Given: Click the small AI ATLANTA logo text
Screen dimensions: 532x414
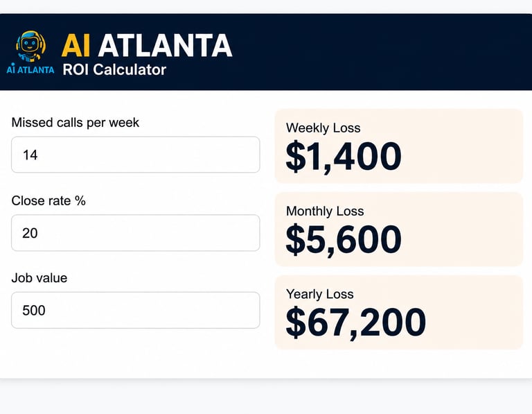Looking at the screenshot, I should click(x=30, y=69).
